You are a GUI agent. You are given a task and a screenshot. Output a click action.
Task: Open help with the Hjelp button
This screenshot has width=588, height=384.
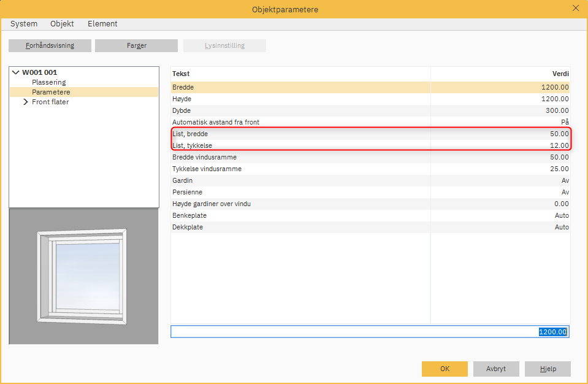(x=548, y=369)
